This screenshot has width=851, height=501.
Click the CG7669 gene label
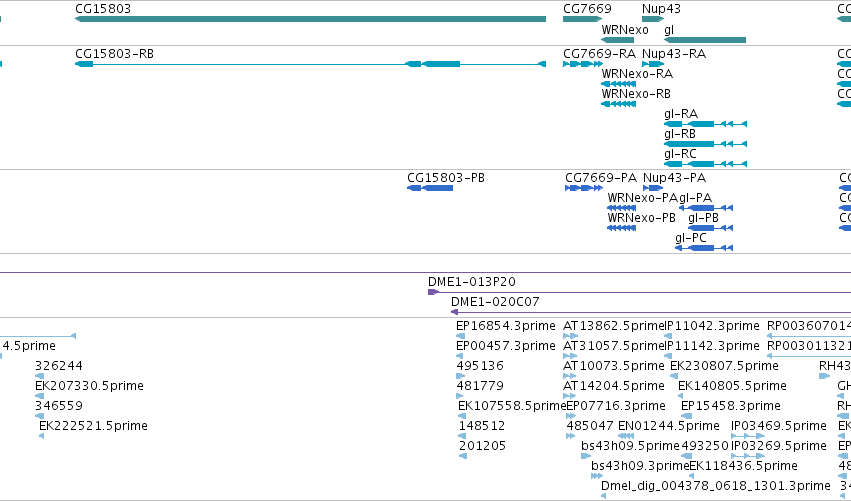tap(587, 9)
